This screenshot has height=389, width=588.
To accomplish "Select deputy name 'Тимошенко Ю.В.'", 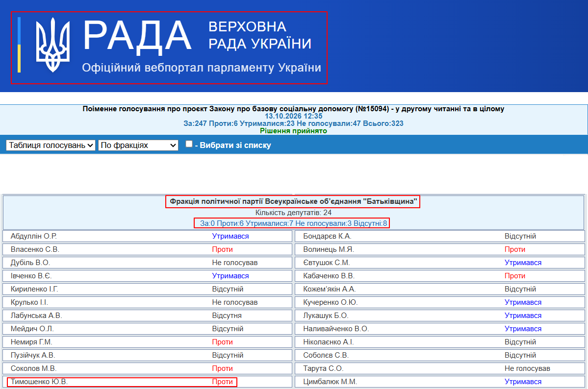I will 39,382.
